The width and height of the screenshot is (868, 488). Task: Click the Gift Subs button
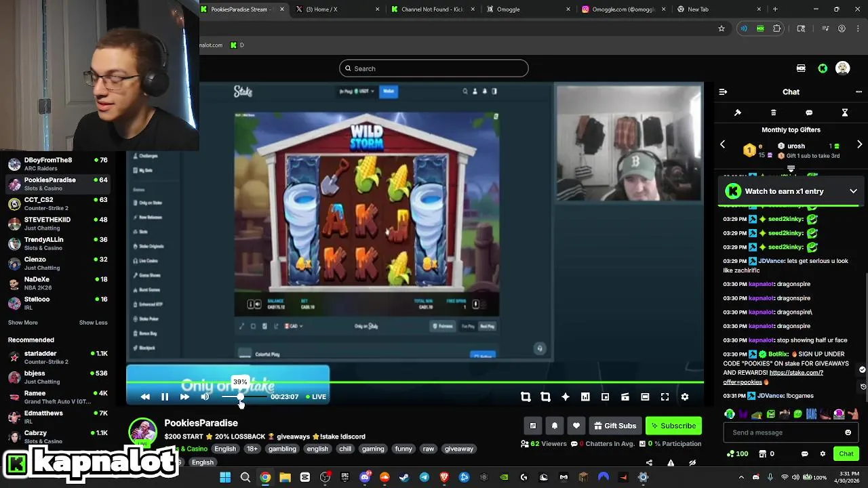point(615,426)
